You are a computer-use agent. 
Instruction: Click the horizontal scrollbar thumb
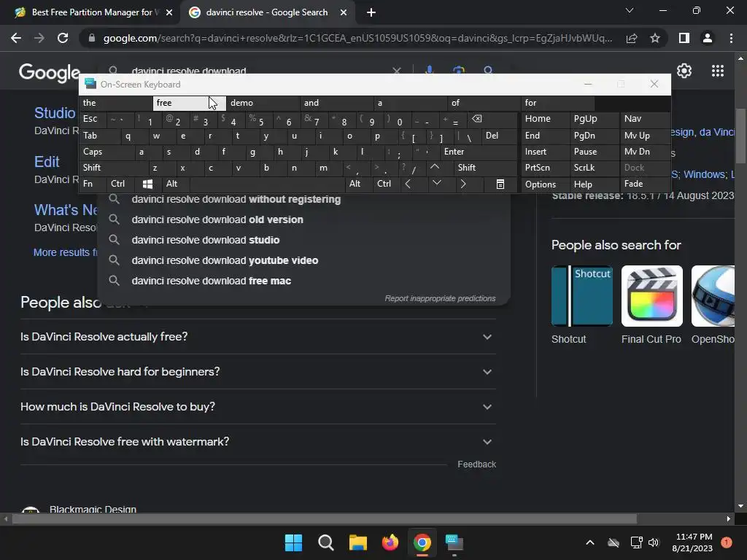coord(325,518)
